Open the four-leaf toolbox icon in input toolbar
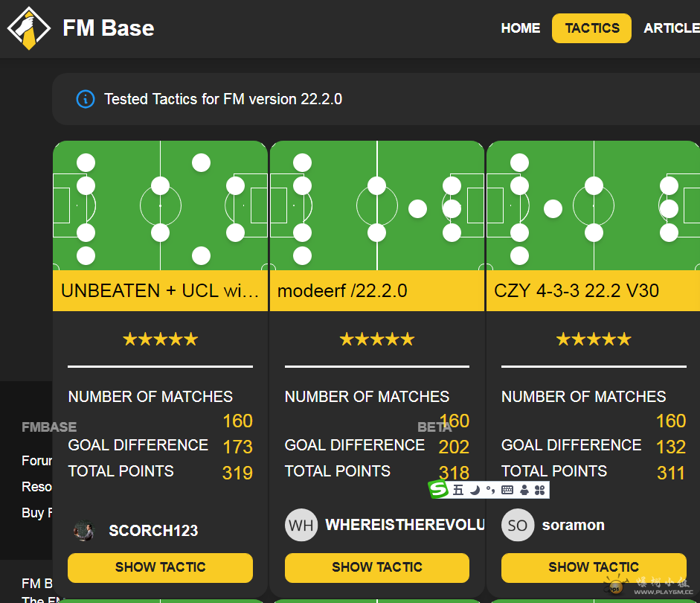The image size is (700, 603). pos(540,490)
